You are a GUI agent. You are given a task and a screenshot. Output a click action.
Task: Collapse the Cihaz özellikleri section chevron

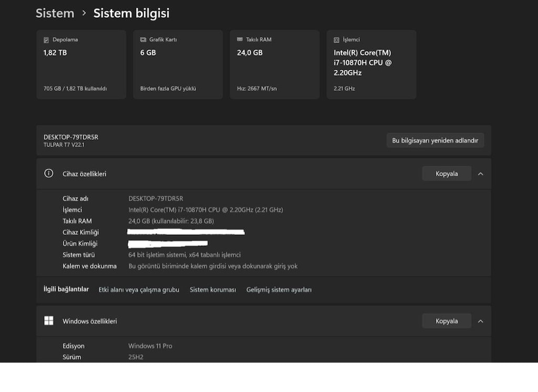point(480,174)
